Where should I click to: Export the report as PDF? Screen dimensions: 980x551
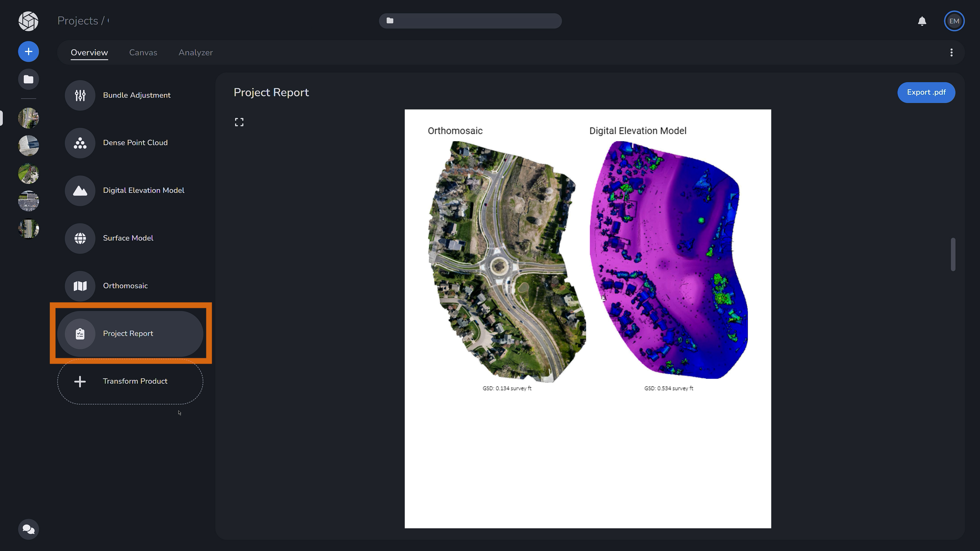[926, 92]
